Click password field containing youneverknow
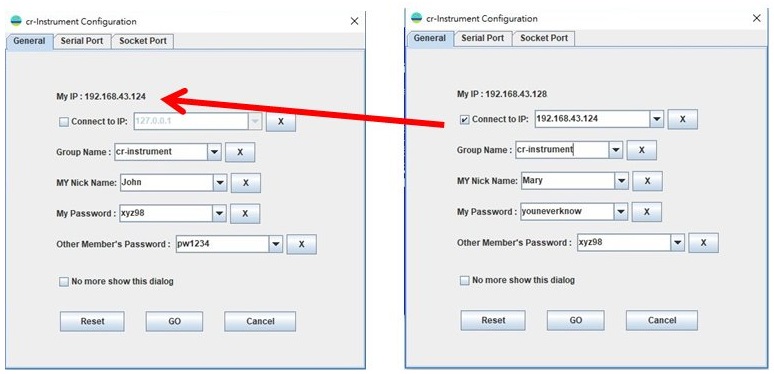774x374 pixels. tap(567, 212)
